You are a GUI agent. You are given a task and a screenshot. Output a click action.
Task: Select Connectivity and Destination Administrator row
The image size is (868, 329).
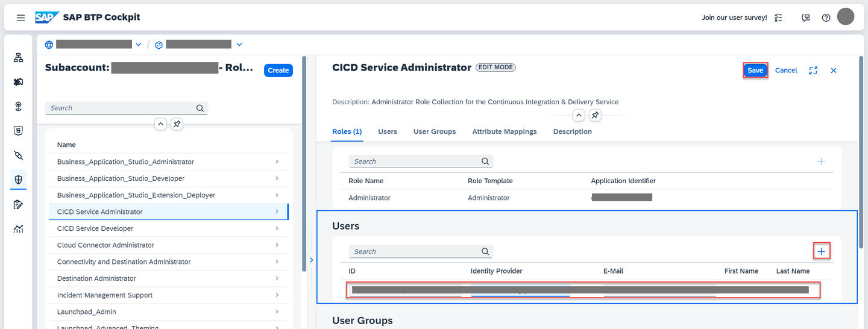click(168, 262)
